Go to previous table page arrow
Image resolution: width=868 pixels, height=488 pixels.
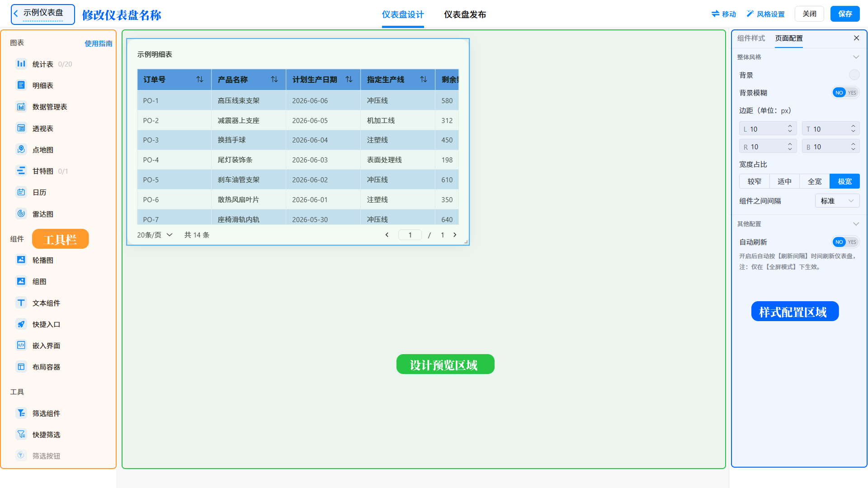click(387, 235)
